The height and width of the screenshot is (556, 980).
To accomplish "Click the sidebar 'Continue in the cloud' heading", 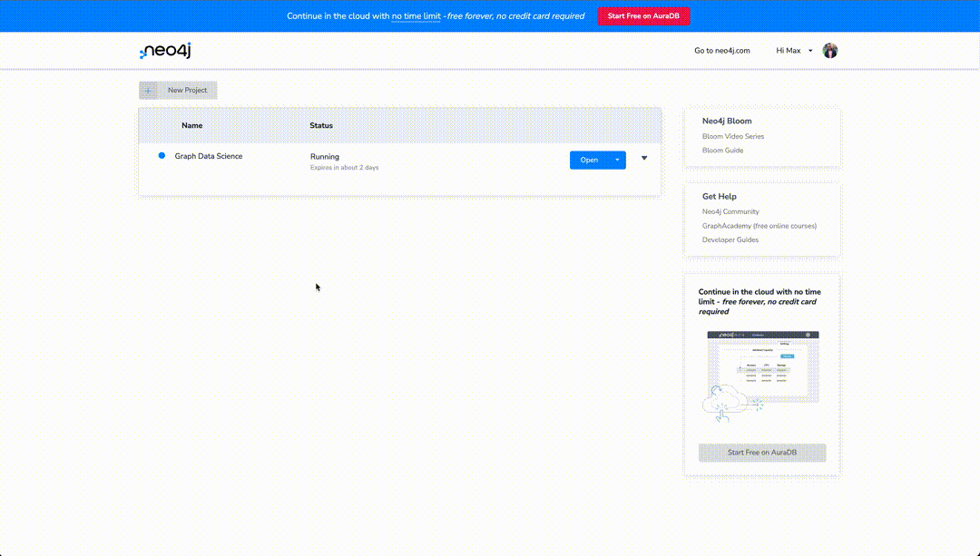I will click(760, 302).
